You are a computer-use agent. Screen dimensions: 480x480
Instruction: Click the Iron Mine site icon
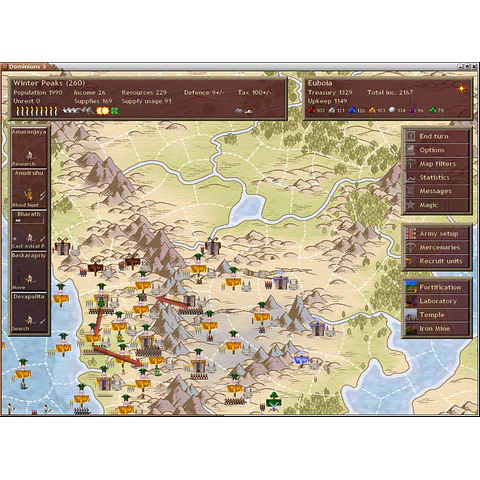point(411,329)
